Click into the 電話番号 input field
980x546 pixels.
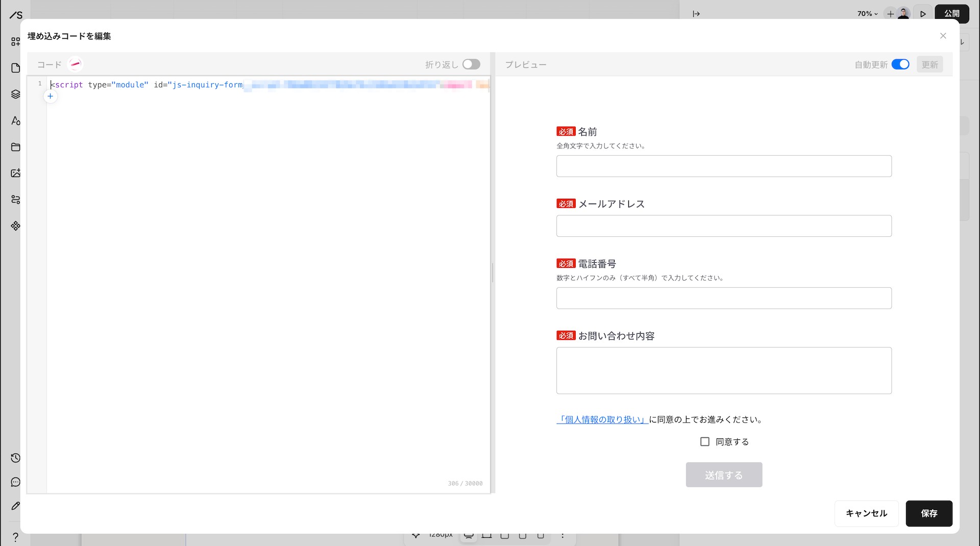point(724,298)
